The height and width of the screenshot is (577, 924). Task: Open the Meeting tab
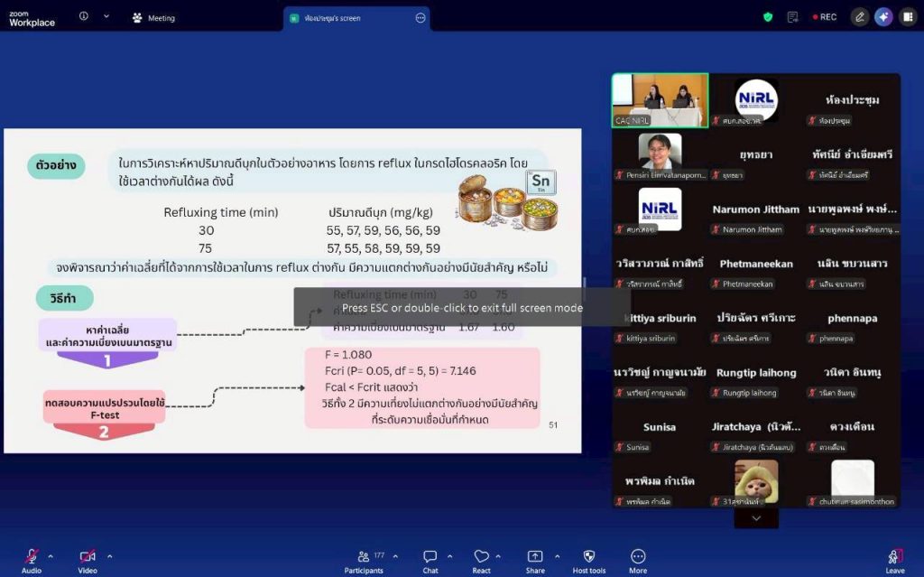click(x=153, y=18)
